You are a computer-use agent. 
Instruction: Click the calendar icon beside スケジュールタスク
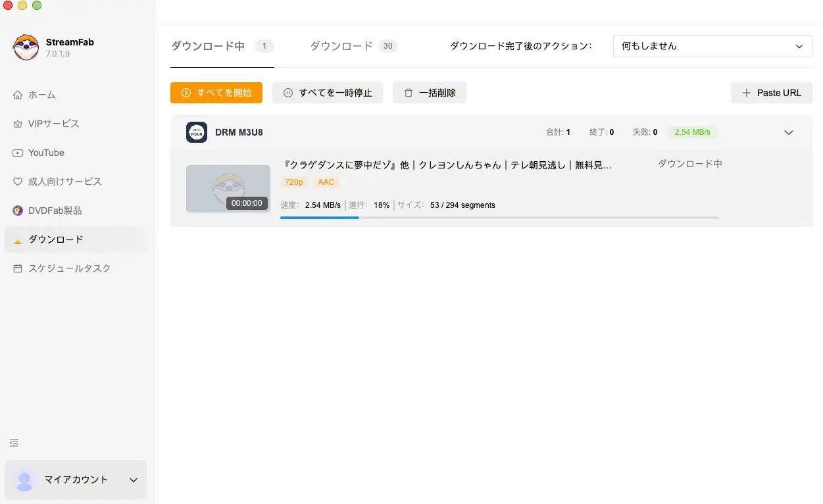pyautogui.click(x=18, y=268)
